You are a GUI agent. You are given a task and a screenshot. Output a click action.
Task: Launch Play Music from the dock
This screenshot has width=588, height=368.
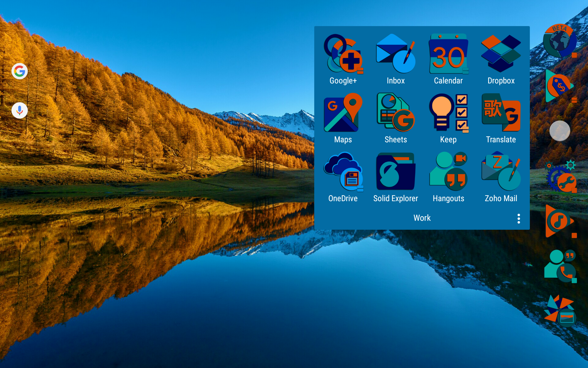tap(559, 221)
